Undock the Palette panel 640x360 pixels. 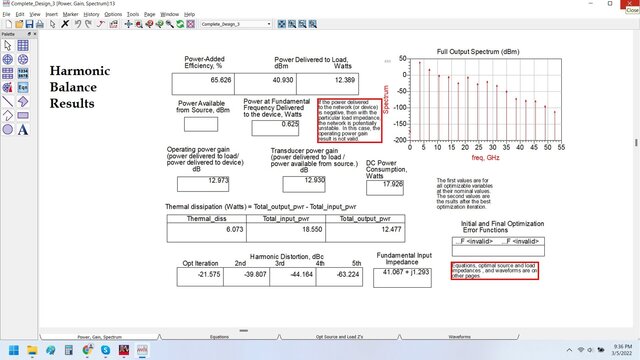[29, 34]
